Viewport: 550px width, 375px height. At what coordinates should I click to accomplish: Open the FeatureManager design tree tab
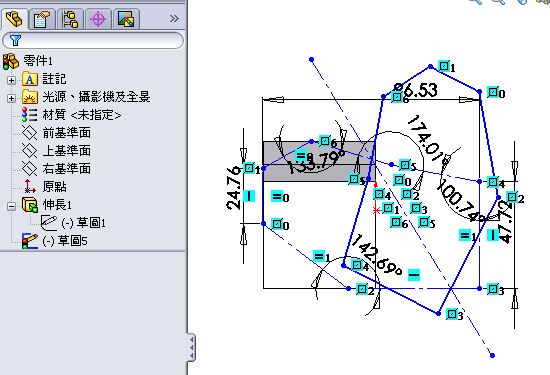click(x=14, y=19)
